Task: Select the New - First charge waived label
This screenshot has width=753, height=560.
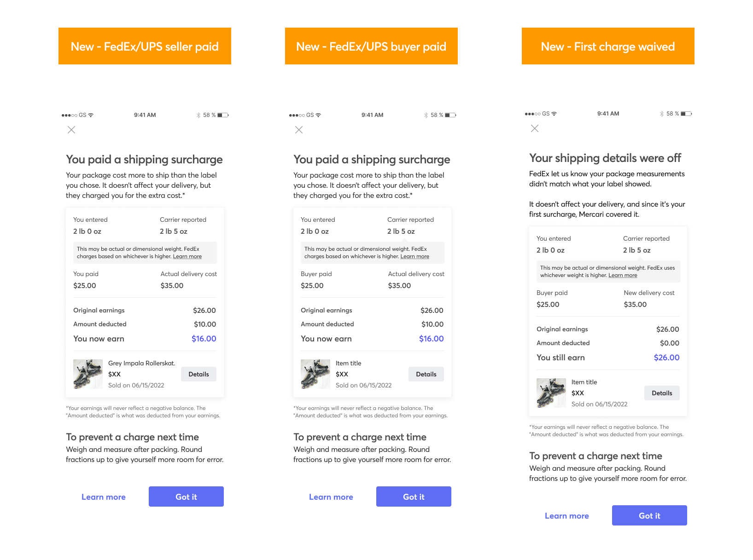Action: [x=608, y=46]
